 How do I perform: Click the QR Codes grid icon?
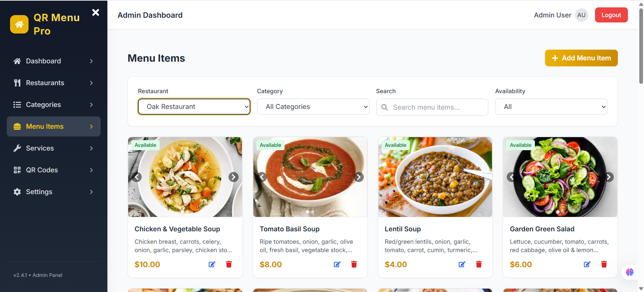pyautogui.click(x=17, y=170)
